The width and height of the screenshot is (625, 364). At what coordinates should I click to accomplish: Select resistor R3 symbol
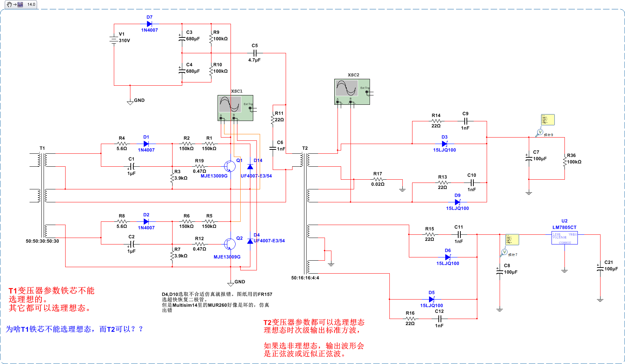point(172,178)
